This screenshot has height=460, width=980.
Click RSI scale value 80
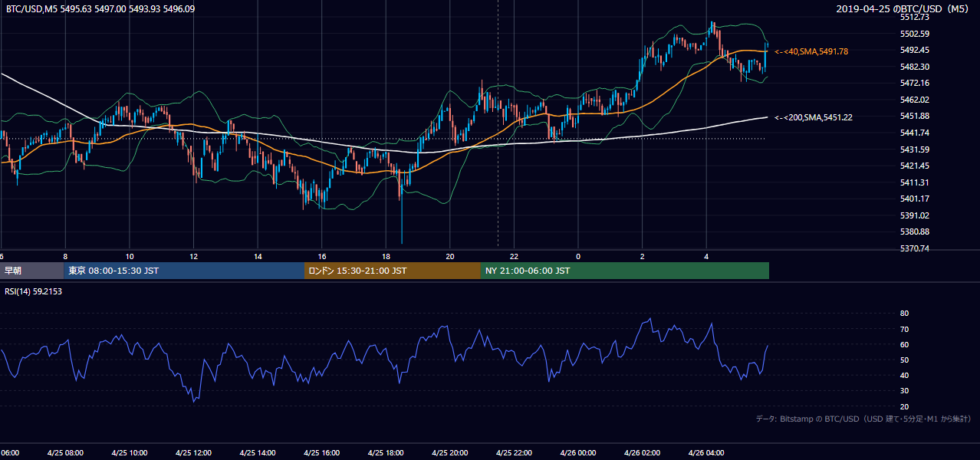pos(905,314)
